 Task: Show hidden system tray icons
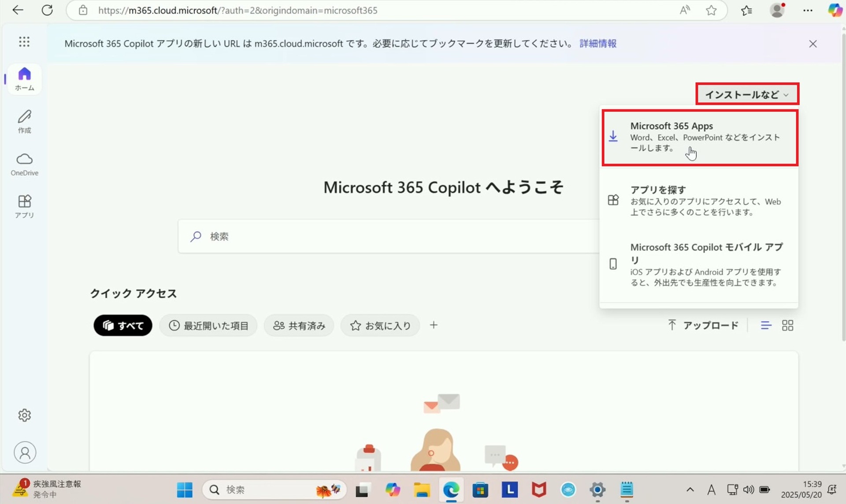[x=690, y=489]
